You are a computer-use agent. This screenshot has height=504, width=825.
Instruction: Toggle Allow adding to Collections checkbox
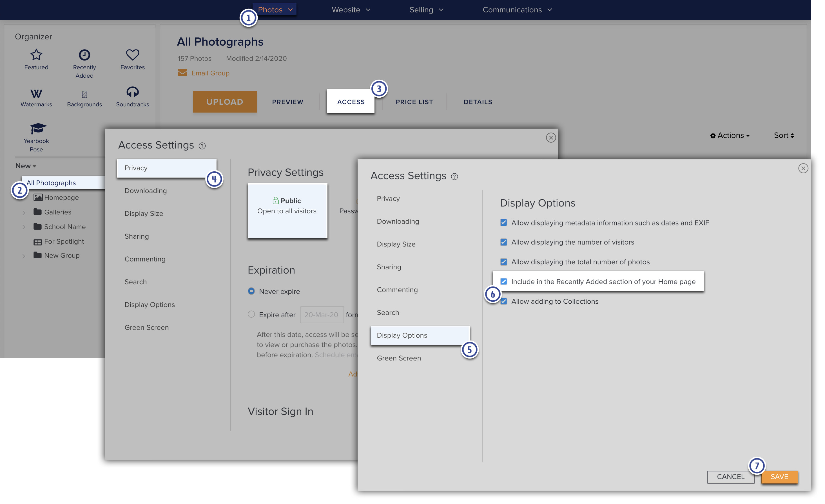click(x=504, y=301)
